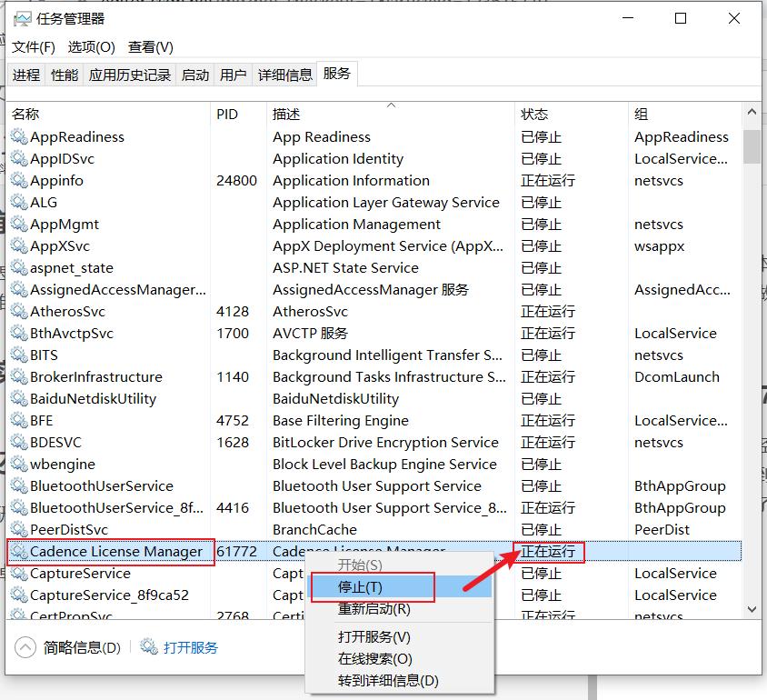Viewport: 767px width, 700px height.
Task: Choose 停止(T) in the context menu
Action: [401, 587]
